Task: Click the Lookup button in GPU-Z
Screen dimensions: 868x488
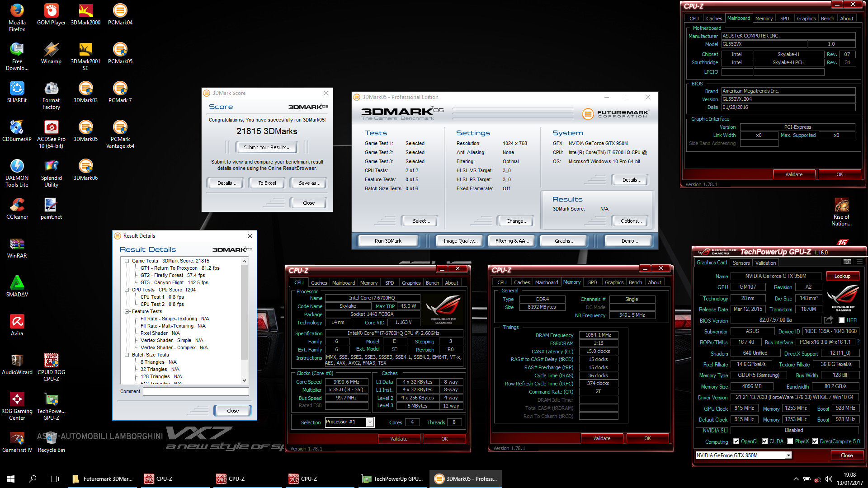Action: point(842,276)
